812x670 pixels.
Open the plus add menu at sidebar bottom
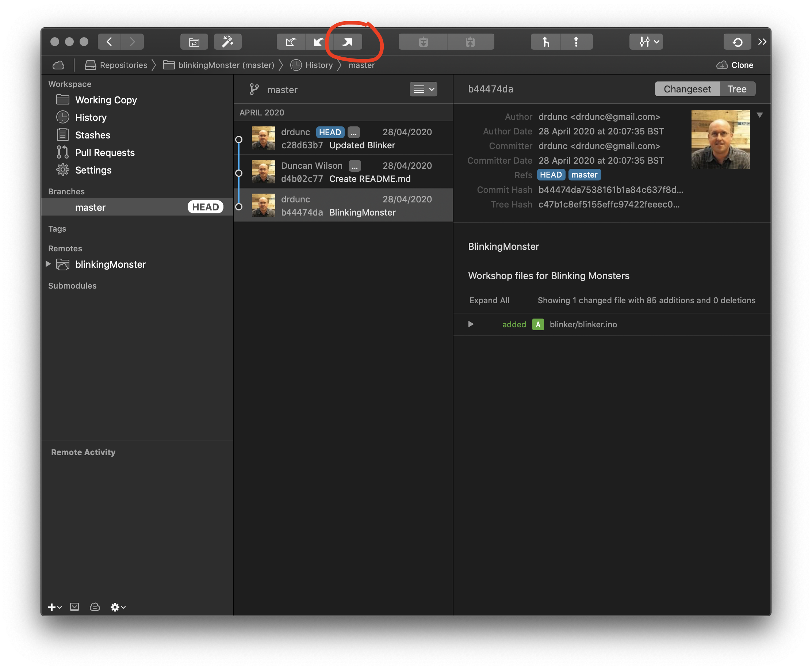pos(54,607)
